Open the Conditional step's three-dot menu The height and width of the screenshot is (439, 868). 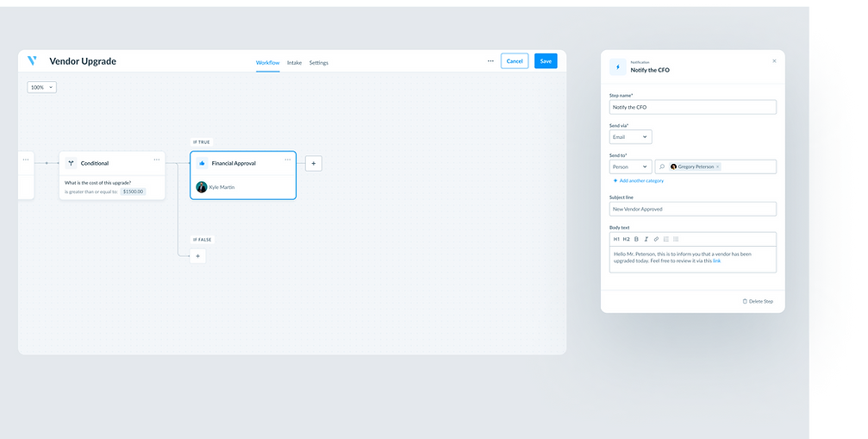pos(157,160)
